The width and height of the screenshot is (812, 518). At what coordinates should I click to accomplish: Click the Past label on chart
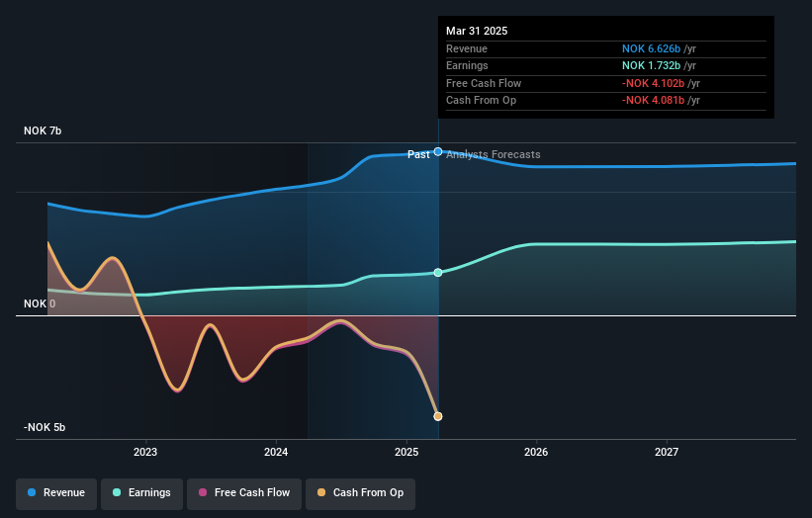418,155
